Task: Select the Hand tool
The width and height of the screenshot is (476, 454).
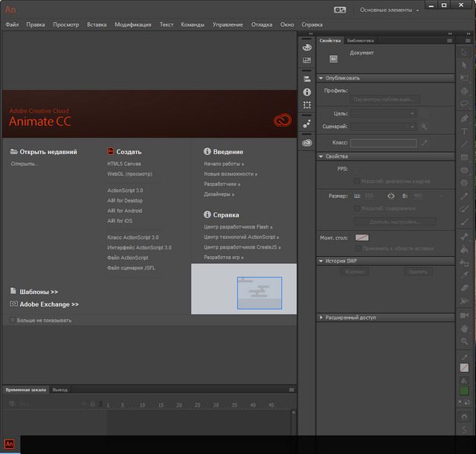Action: point(464,328)
